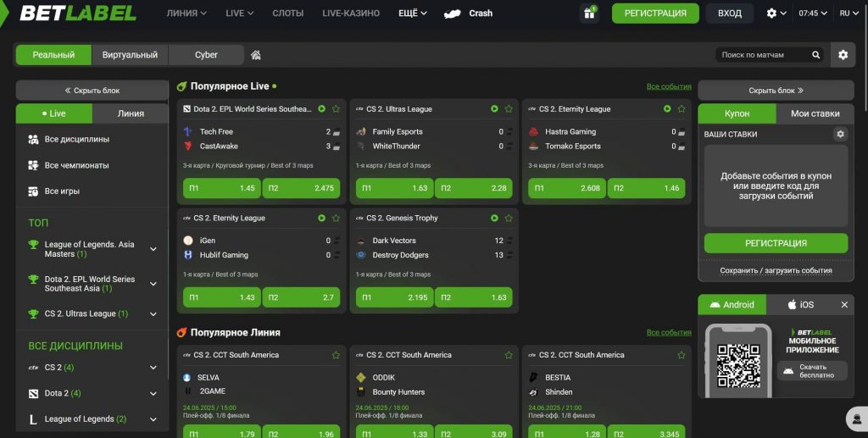This screenshot has width=868, height=438.
Task: Switch sidebar to Live mode
Action: (x=54, y=114)
